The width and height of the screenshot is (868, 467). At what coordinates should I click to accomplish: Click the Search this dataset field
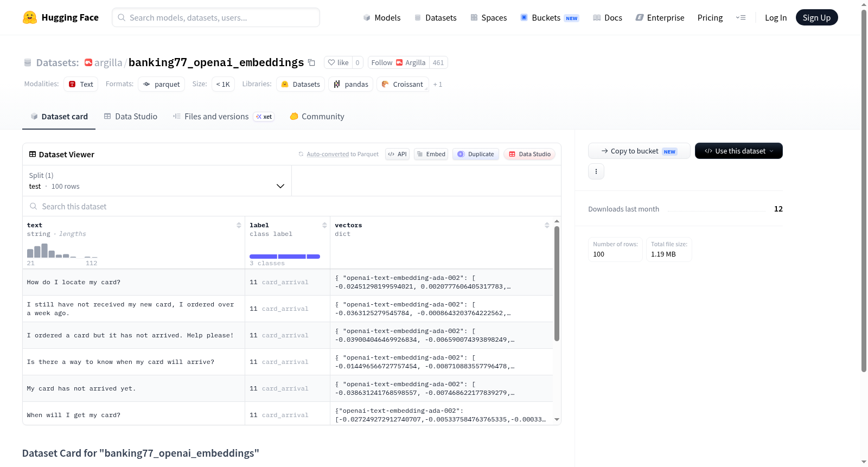(x=292, y=206)
